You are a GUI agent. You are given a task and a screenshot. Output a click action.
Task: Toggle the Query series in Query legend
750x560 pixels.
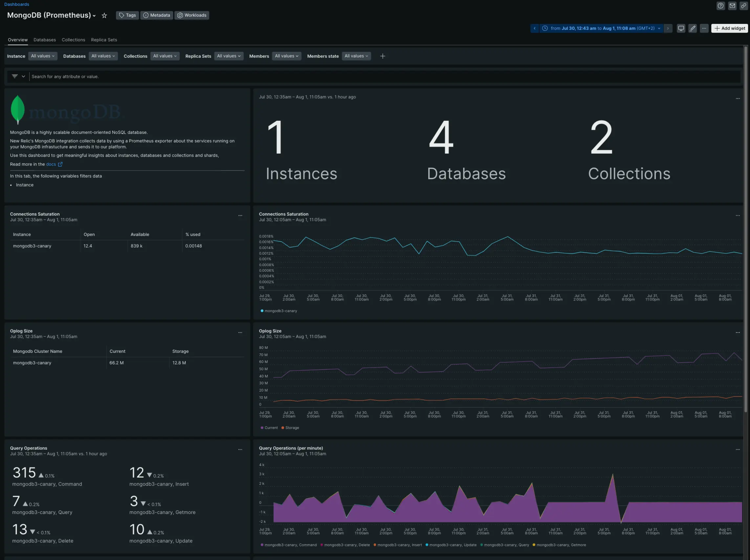coord(504,545)
